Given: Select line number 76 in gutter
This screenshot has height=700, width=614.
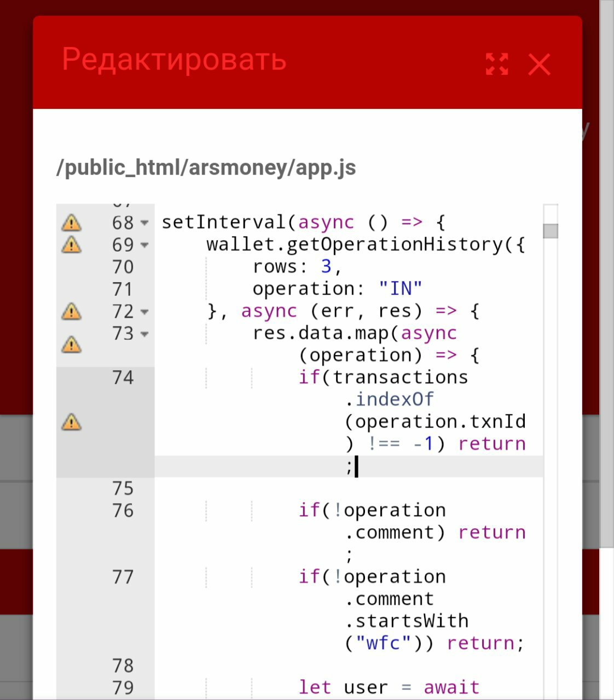Looking at the screenshot, I should click(x=123, y=510).
